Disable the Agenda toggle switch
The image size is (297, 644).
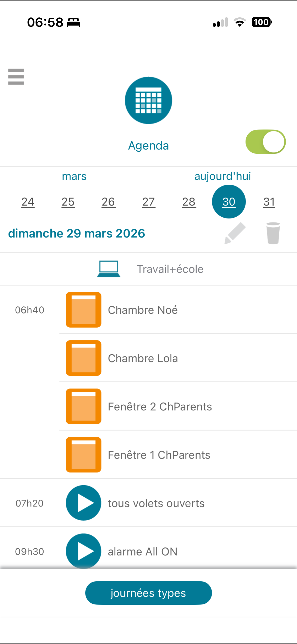pyautogui.click(x=266, y=142)
